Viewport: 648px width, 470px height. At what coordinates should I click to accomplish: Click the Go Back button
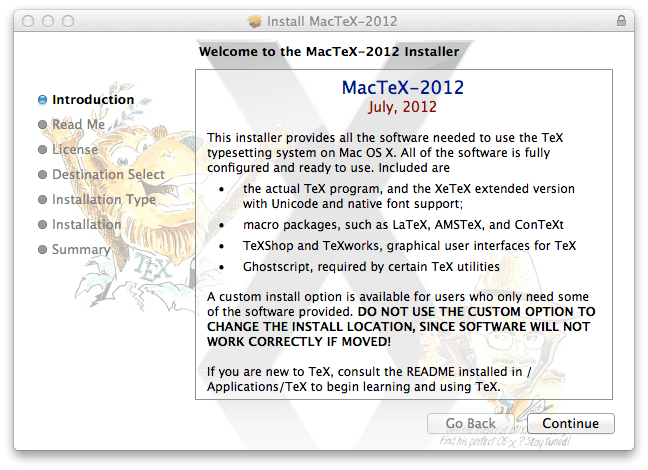click(x=470, y=423)
